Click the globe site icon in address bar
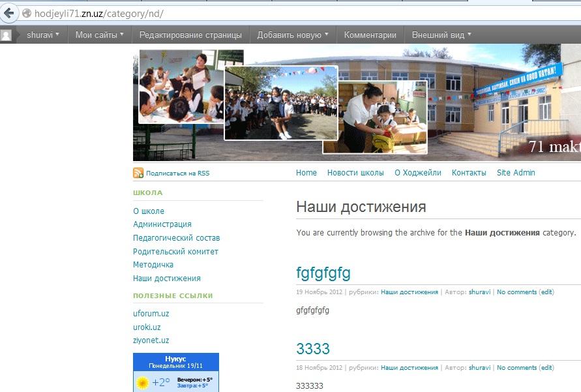The image size is (581, 392). pos(27,13)
